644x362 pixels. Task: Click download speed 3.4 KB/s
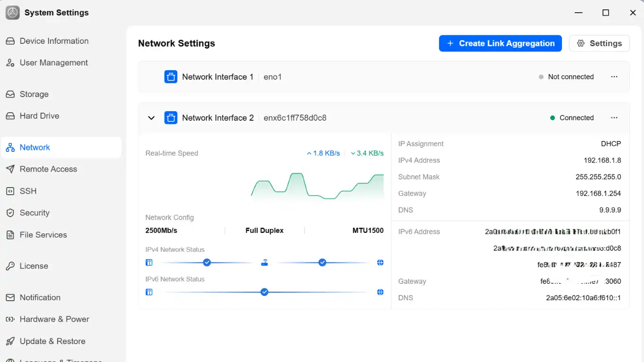367,153
